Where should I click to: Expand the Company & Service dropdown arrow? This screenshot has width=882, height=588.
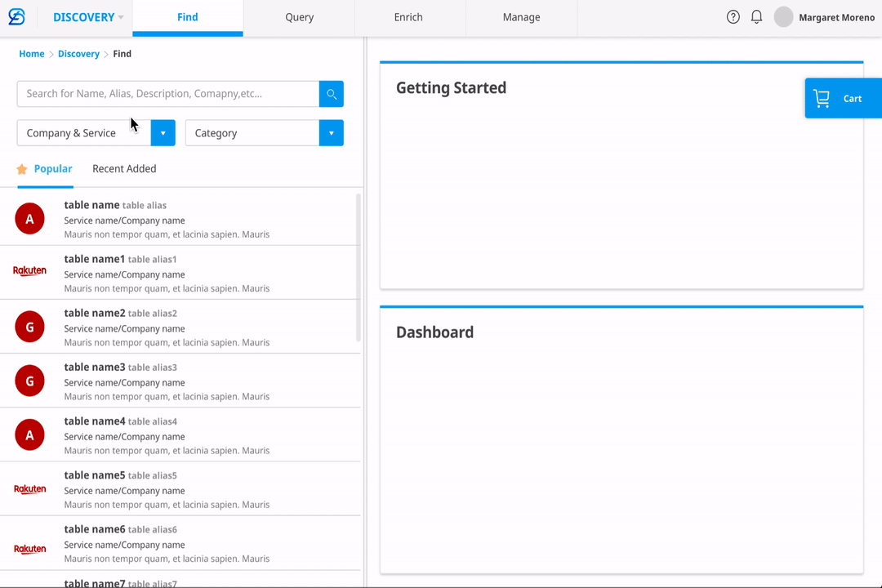click(x=163, y=133)
